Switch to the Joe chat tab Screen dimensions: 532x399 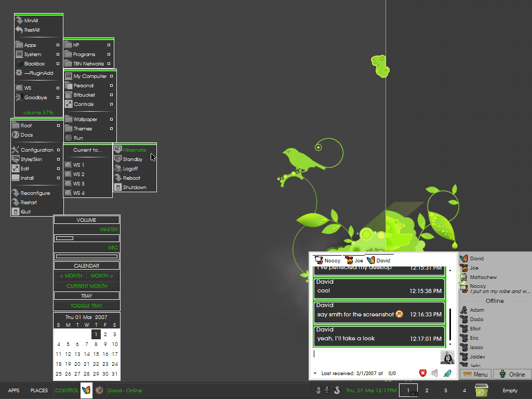(354, 260)
